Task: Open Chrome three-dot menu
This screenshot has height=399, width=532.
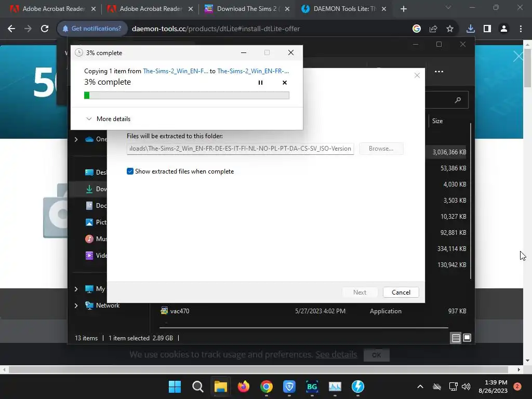Action: point(521,29)
